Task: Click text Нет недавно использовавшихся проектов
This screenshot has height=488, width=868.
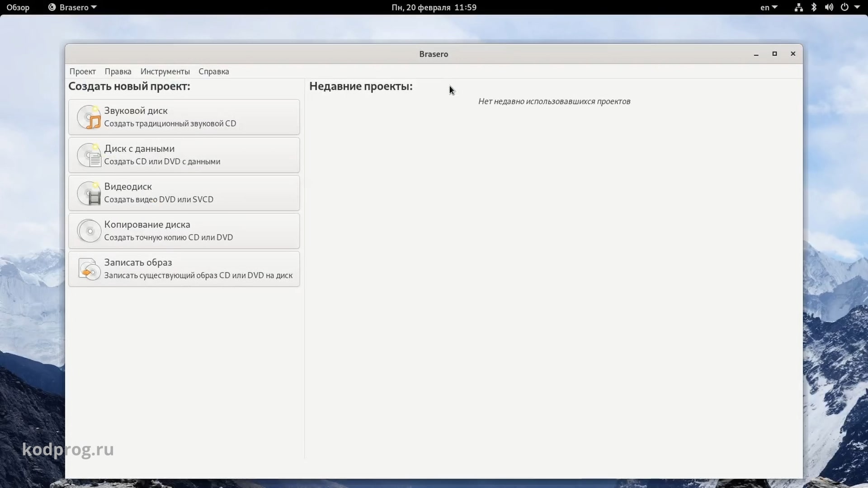Action: pyautogui.click(x=554, y=101)
